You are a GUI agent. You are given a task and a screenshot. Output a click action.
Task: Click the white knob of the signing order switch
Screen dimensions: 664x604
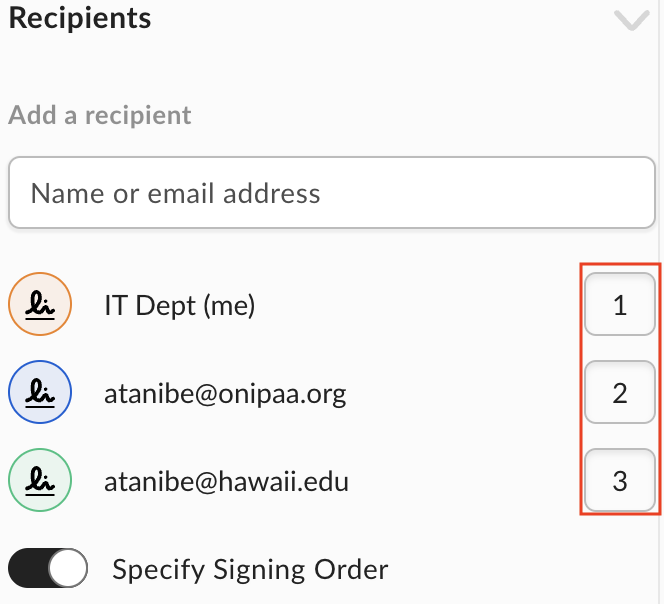[x=68, y=568]
